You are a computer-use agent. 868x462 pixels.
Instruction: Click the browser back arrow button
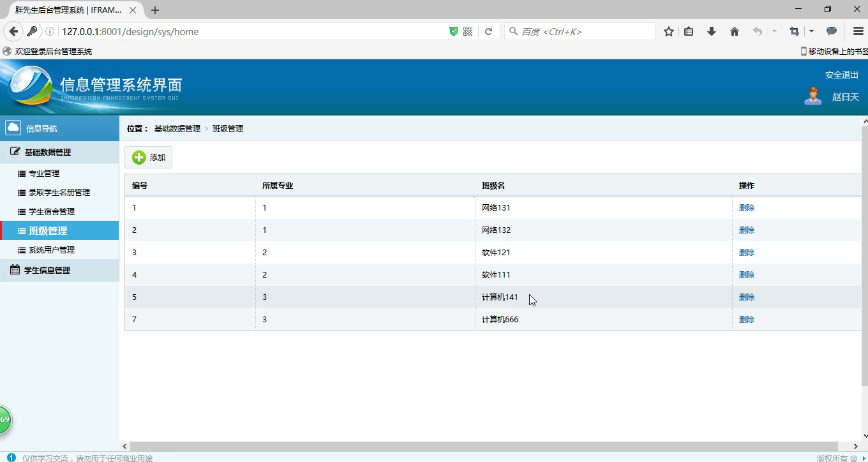(13, 31)
